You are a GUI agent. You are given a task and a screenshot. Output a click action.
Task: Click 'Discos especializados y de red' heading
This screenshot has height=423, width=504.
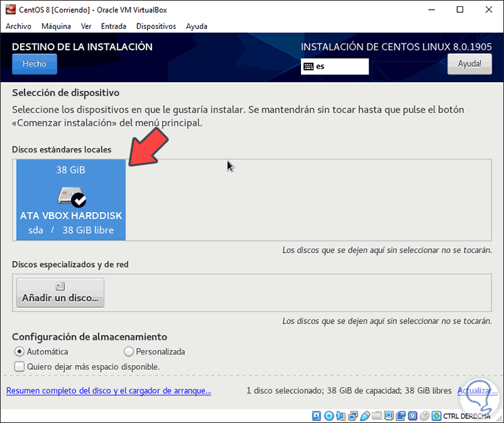(x=70, y=264)
